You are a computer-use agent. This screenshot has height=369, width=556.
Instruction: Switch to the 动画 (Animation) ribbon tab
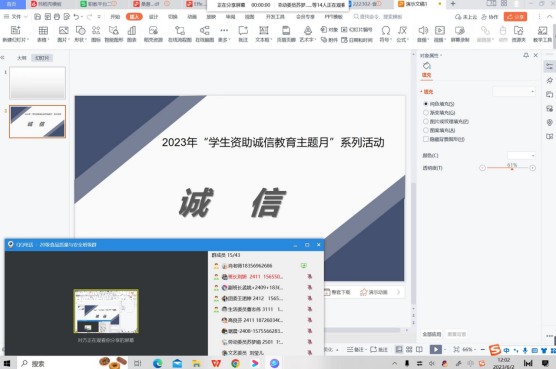[x=192, y=17]
